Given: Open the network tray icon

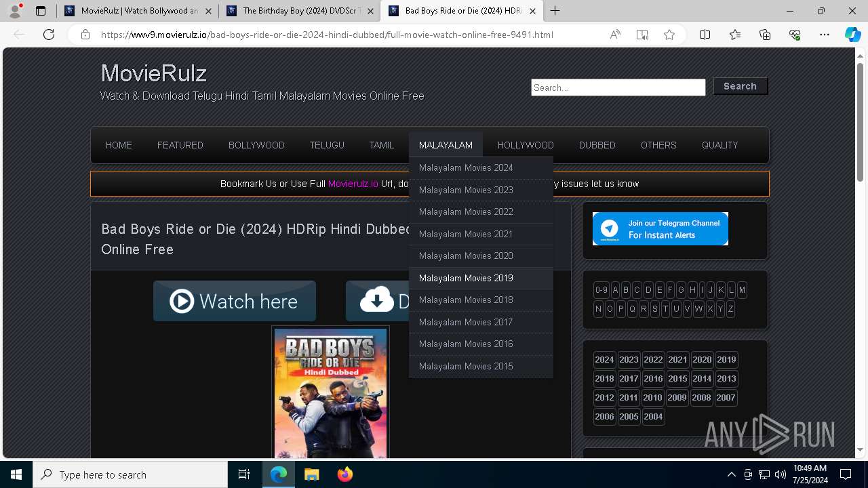Looking at the screenshot, I should pos(764,474).
